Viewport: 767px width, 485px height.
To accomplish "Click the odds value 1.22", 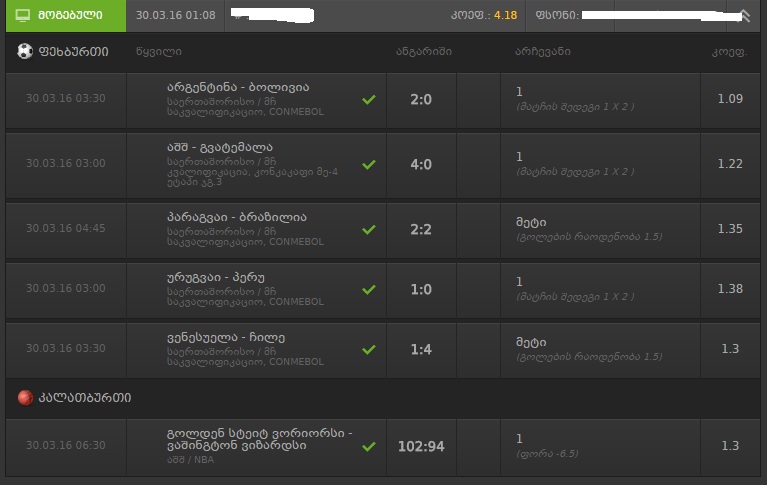I will (730, 164).
